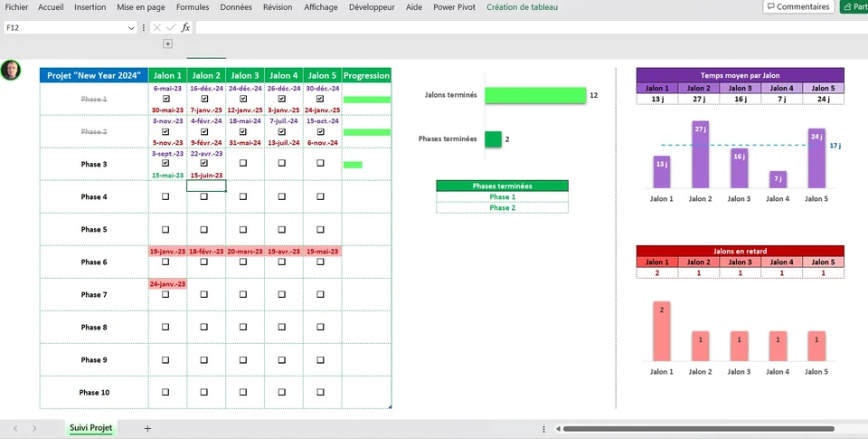Click the Phase 2 progression bar

pos(366,132)
